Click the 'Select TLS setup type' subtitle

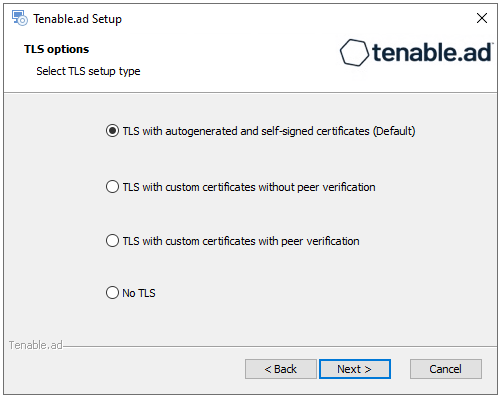point(88,71)
